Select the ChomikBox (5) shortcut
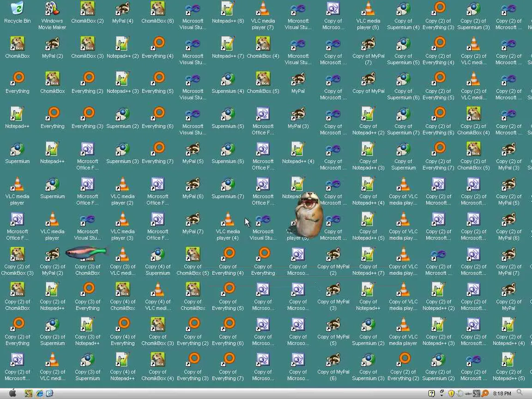Screen dimensions: 532x399 (263, 83)
